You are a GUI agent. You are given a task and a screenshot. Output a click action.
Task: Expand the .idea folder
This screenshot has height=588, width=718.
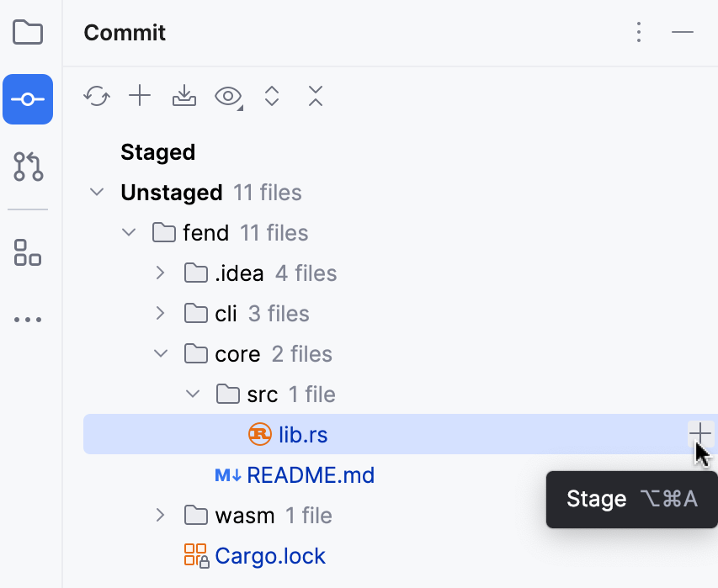(160, 273)
